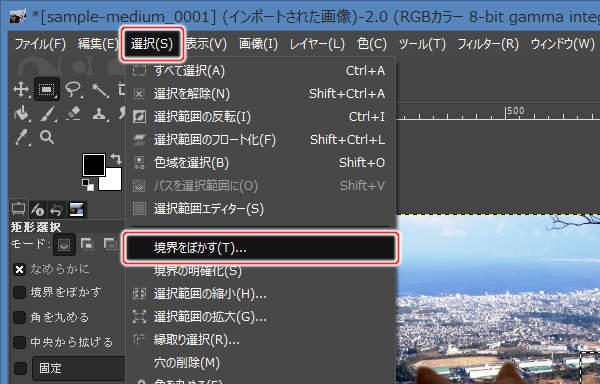Open the ウィンドウ(W) menu
Image resolution: width=600 pixels, height=384 pixels.
(562, 44)
